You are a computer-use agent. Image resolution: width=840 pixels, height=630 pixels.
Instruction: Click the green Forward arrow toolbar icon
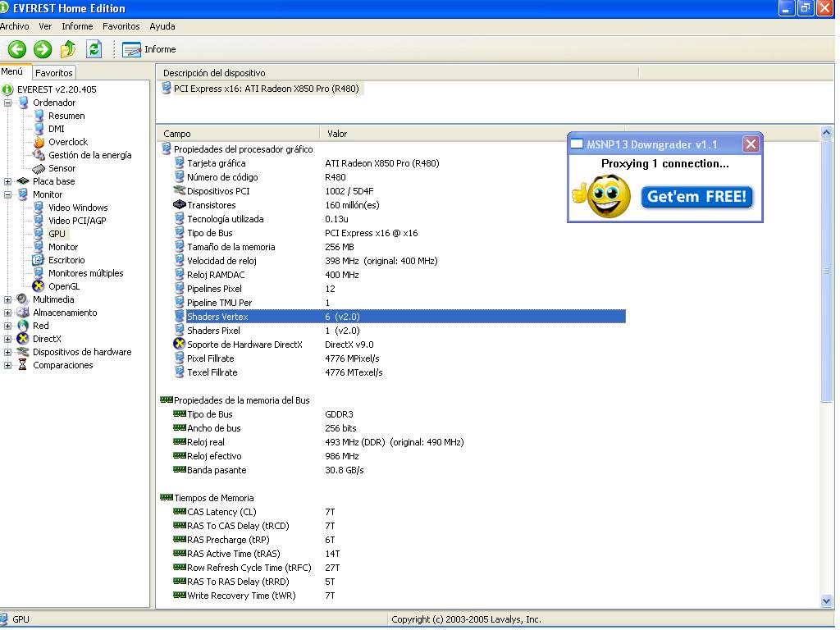(x=43, y=49)
